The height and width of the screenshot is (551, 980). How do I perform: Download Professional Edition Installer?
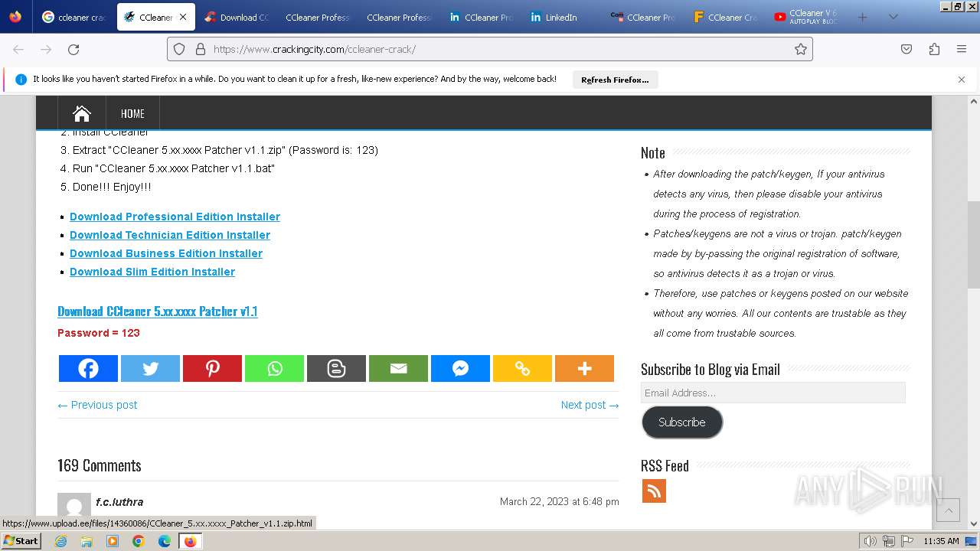pyautogui.click(x=175, y=217)
